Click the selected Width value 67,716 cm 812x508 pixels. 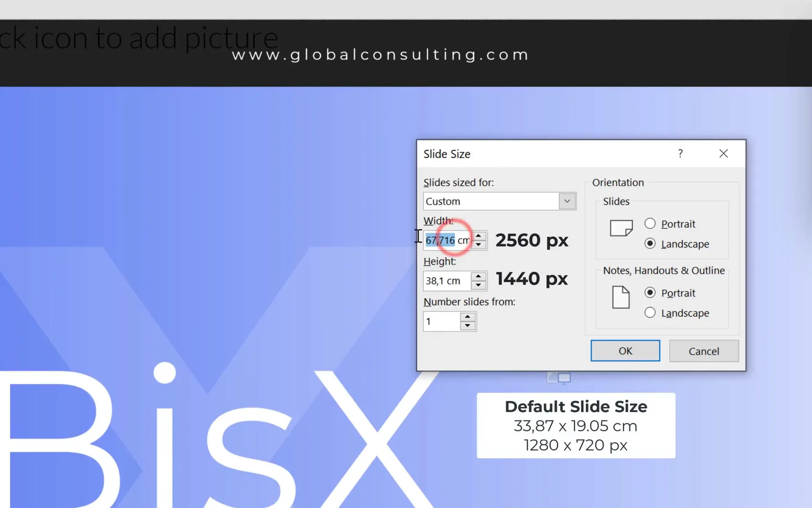441,240
